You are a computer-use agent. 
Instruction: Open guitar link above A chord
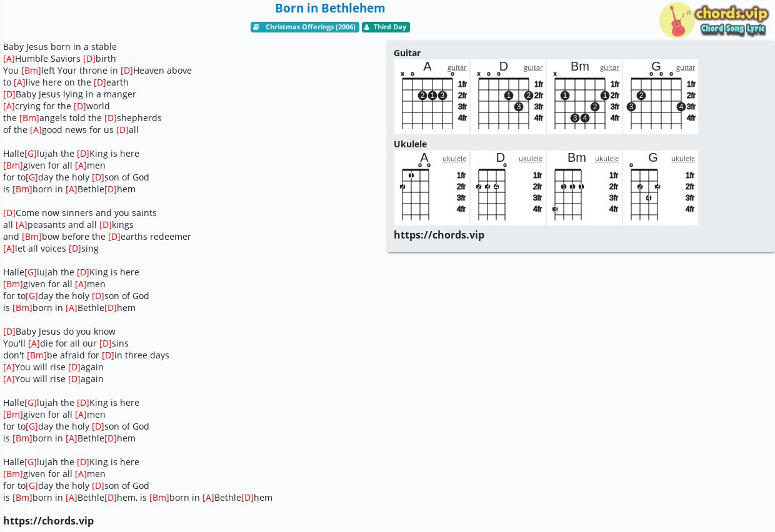click(x=457, y=67)
